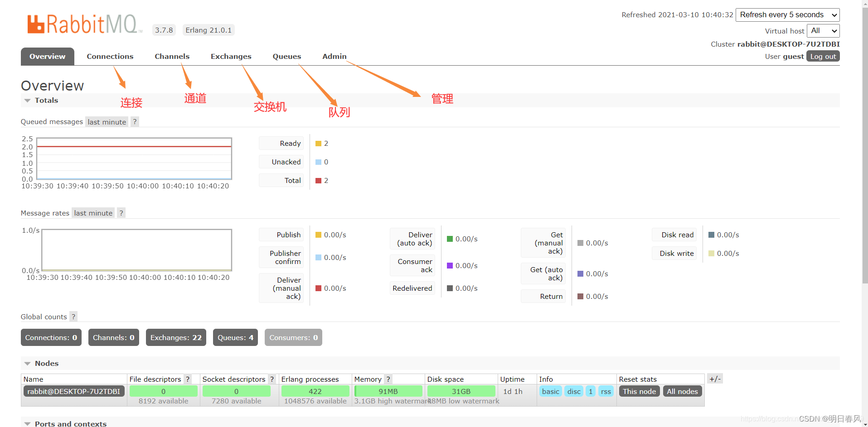868x427 pixels.
Task: Change the Queued messages time range
Action: click(107, 121)
